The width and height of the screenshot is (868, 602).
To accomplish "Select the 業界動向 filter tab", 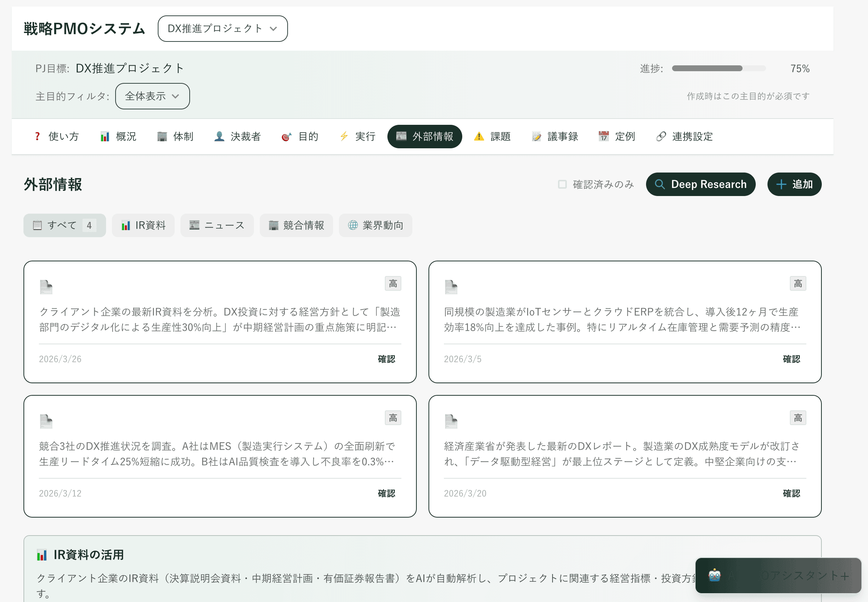I will [375, 225].
